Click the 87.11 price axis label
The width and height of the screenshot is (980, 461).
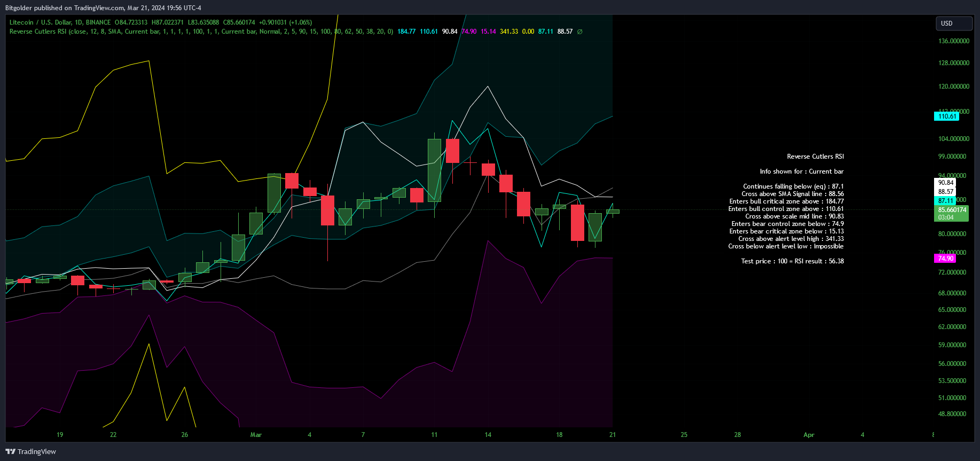(946, 201)
